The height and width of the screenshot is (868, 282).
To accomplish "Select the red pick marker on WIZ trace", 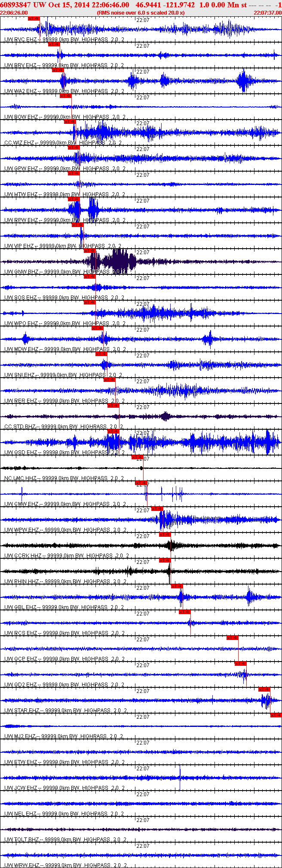I will coord(70,122).
